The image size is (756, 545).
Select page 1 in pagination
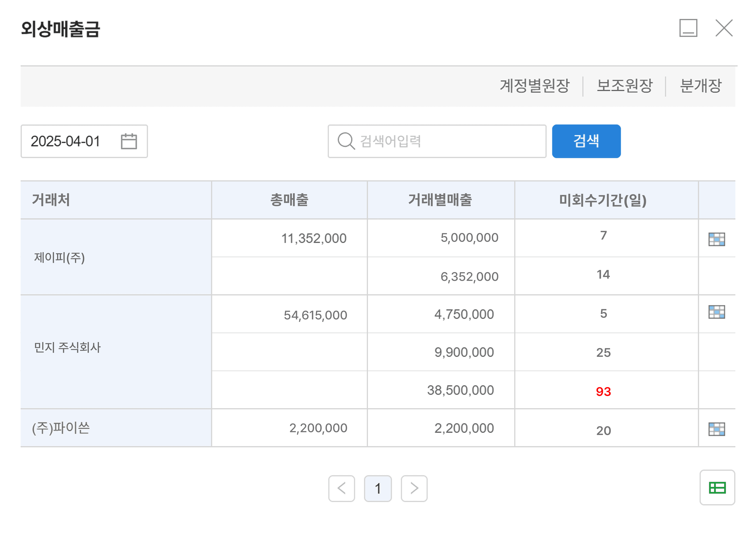click(378, 488)
